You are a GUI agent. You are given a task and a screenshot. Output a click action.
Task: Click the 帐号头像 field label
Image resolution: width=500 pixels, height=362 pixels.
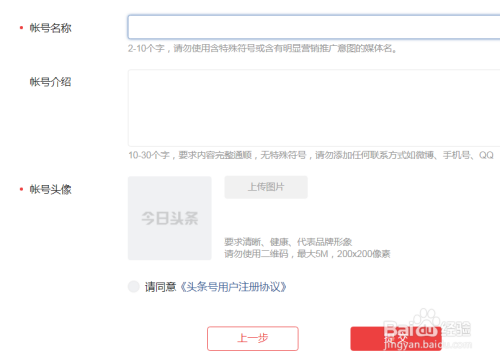(x=50, y=190)
